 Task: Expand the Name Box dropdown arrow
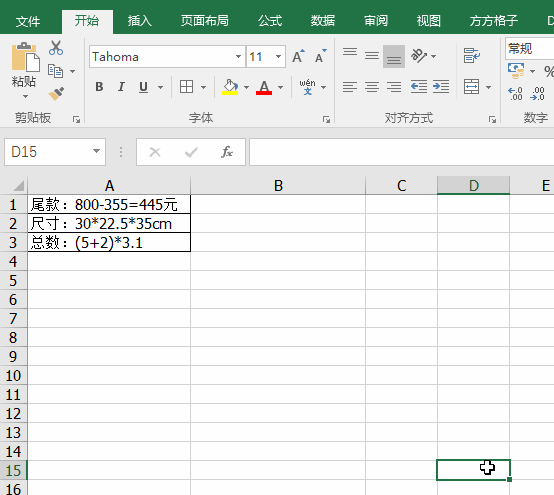pyautogui.click(x=96, y=152)
